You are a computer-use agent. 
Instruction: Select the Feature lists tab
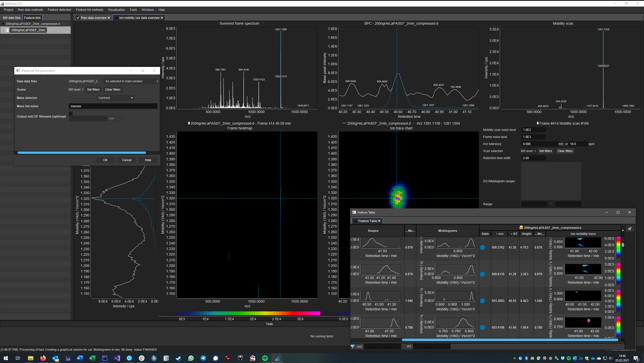32,18
